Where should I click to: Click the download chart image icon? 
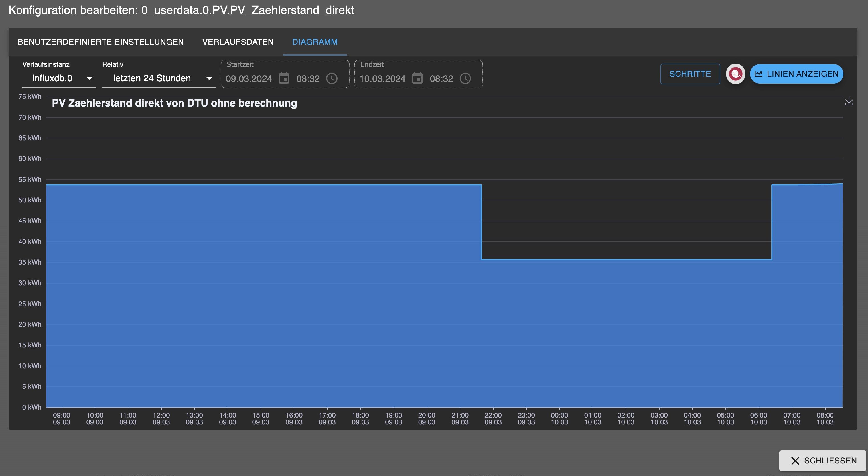pos(849,101)
